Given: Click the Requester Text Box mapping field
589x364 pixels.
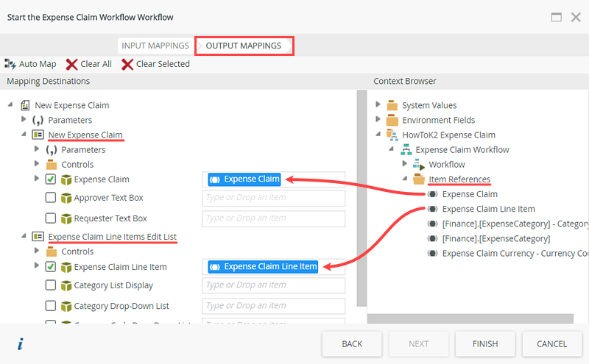Looking at the screenshot, I should (273, 218).
